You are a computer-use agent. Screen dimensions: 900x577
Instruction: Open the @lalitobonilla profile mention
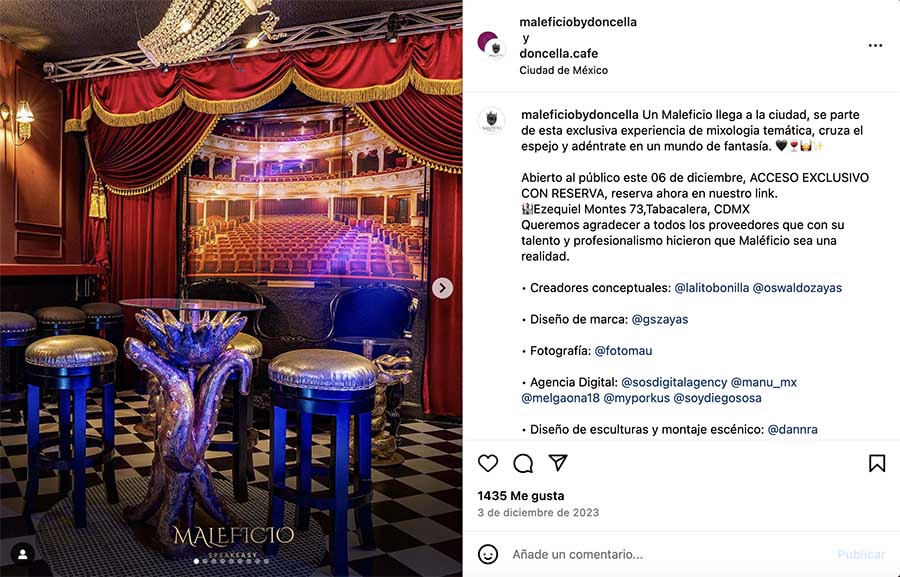coord(711,288)
